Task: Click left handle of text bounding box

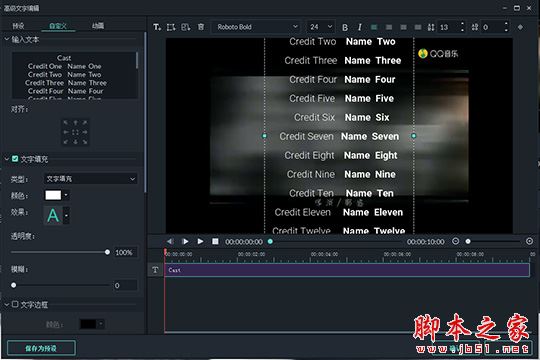Action: click(264, 136)
